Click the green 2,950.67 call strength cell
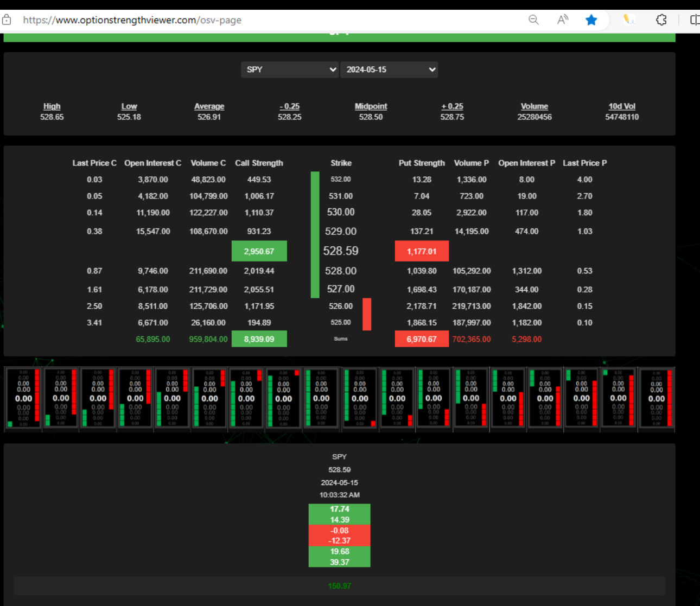 pyautogui.click(x=259, y=251)
